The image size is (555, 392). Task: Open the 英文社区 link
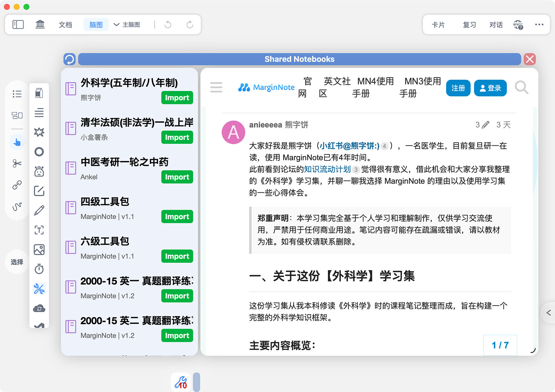click(335, 87)
